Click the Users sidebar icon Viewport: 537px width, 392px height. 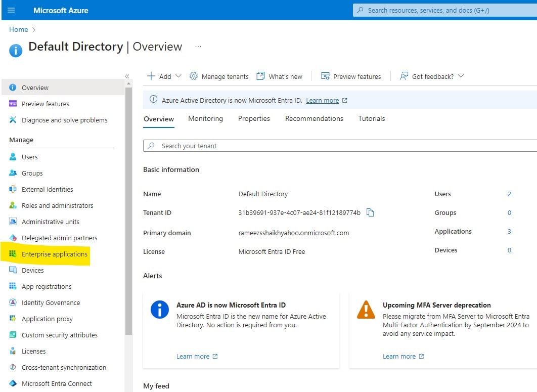[13, 157]
